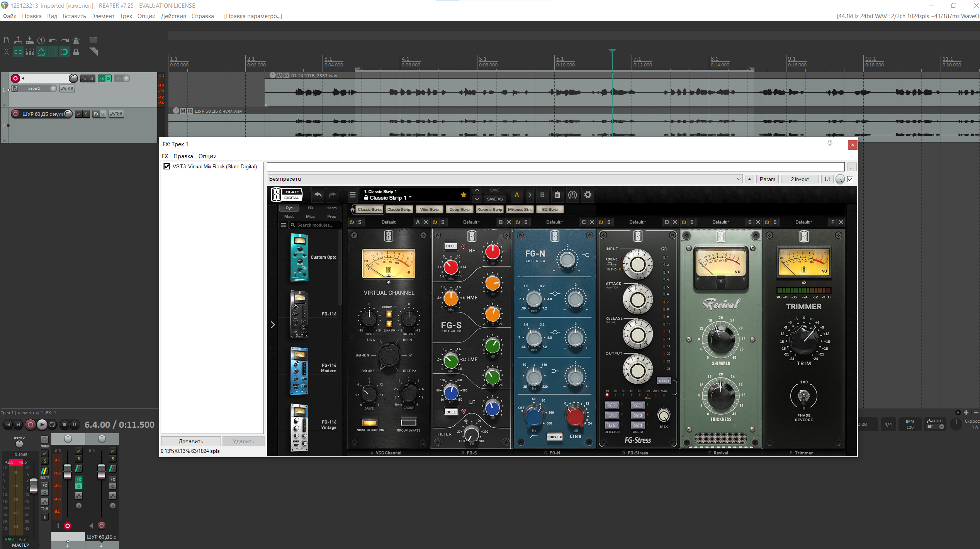Expand the 'Без пресета' preset dropdown
The width and height of the screenshot is (980, 549).
[x=738, y=179]
